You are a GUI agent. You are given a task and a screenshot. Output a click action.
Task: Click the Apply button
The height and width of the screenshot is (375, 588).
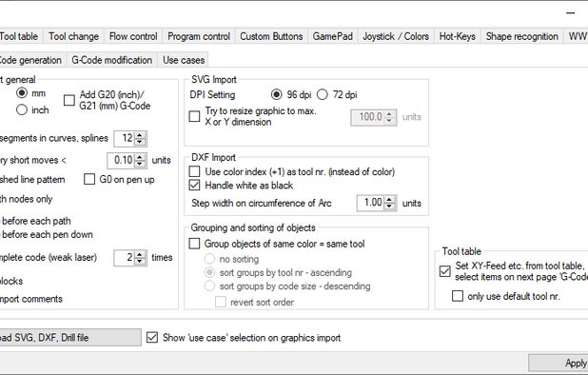(559, 363)
